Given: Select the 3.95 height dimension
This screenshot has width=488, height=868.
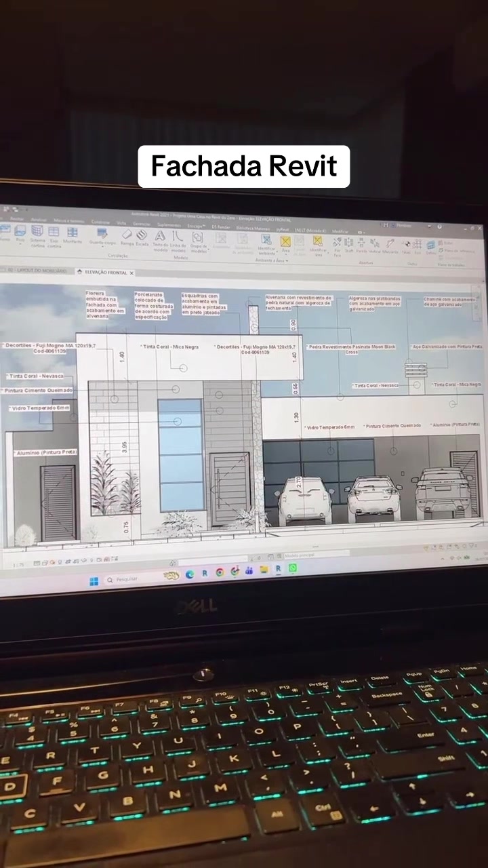Looking at the screenshot, I should pos(124,446).
